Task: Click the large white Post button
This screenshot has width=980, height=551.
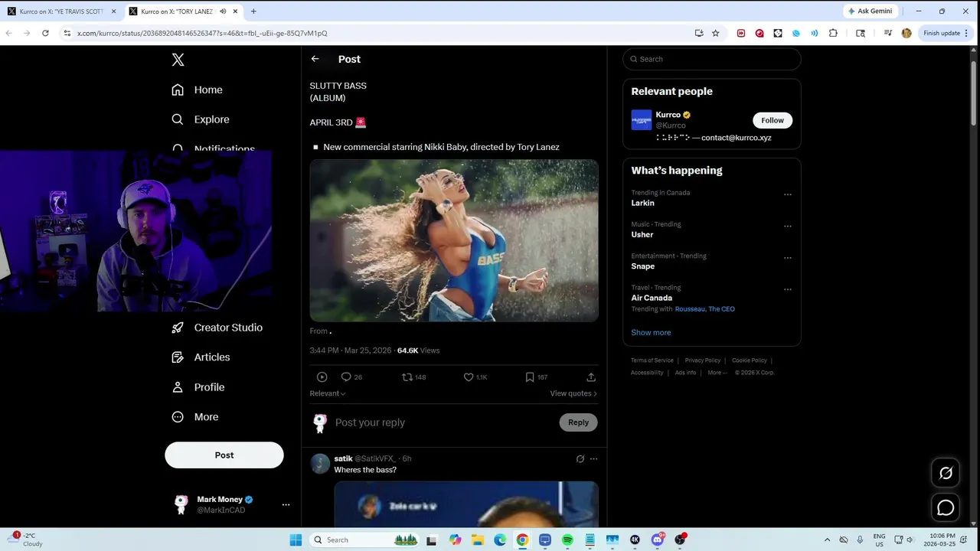Action: [x=224, y=455]
